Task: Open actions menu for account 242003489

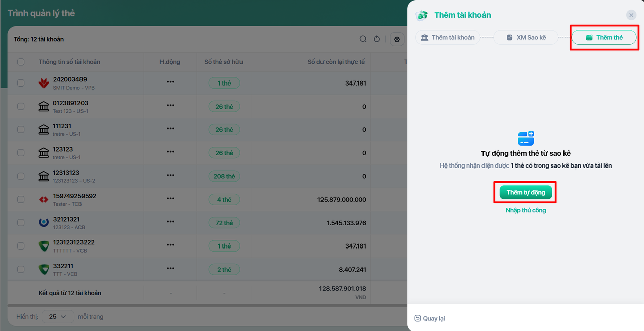Action: pos(170,82)
